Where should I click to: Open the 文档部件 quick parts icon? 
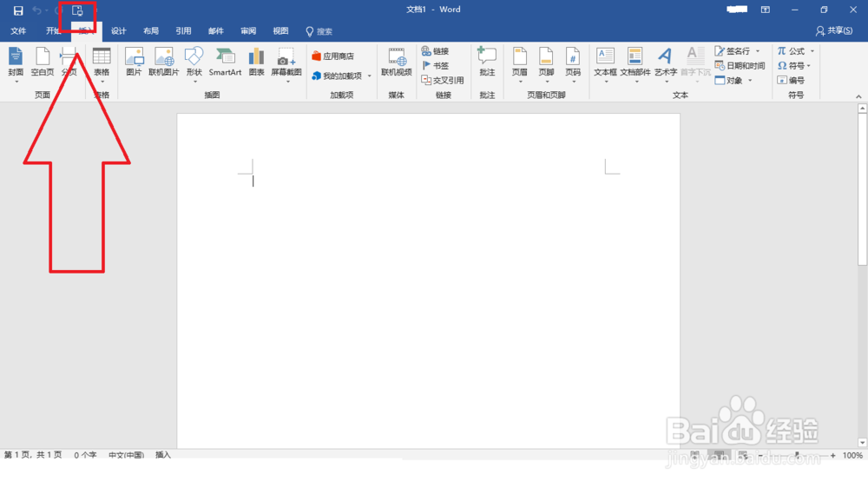635,62
